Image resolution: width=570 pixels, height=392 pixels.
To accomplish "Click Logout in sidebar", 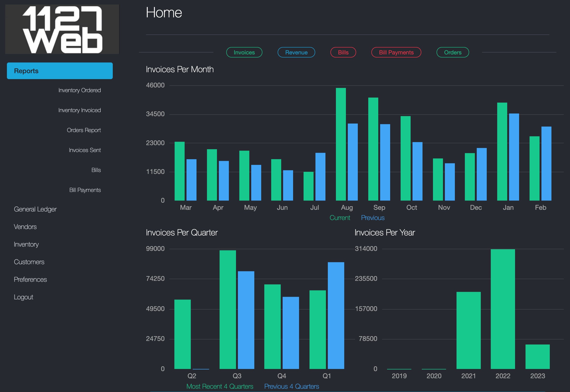I will (x=23, y=297).
